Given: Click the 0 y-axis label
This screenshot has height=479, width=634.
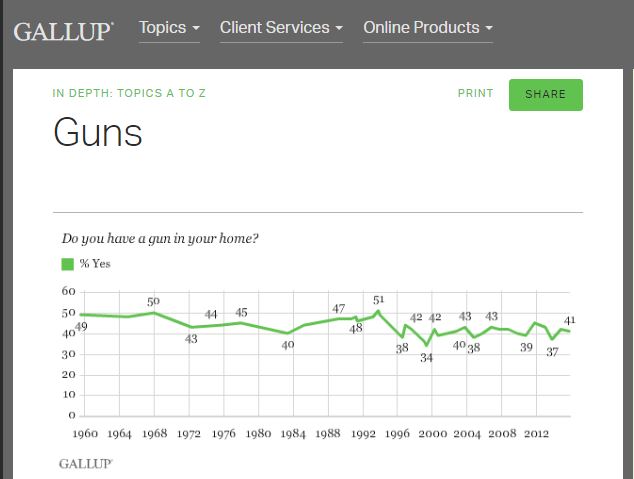Looking at the screenshot, I should (x=72, y=415).
